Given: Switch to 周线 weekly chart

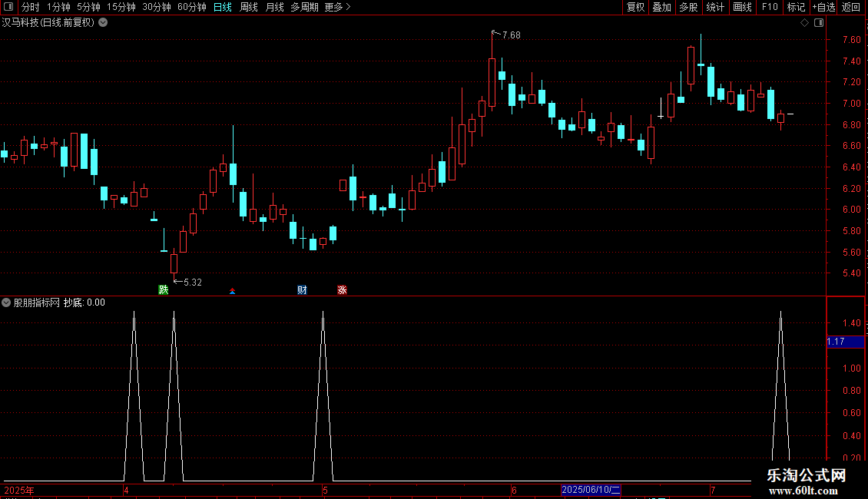Looking at the screenshot, I should (249, 7).
